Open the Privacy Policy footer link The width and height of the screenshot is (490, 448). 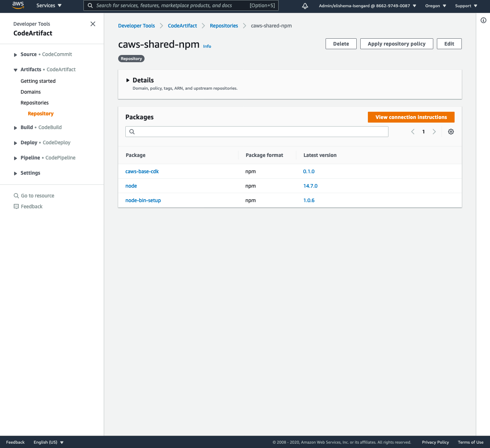(435, 442)
